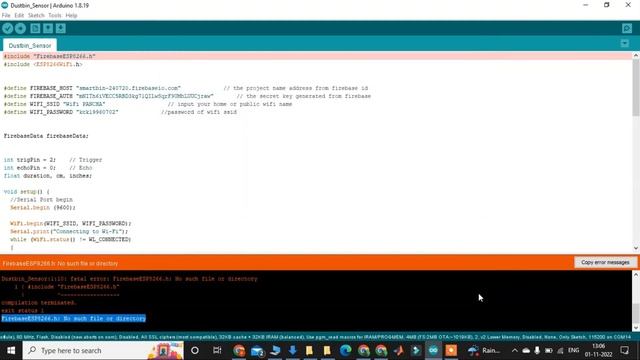The image size is (640, 360).
Task: Click the Verify sketch checkmark button
Action: click(x=7, y=29)
